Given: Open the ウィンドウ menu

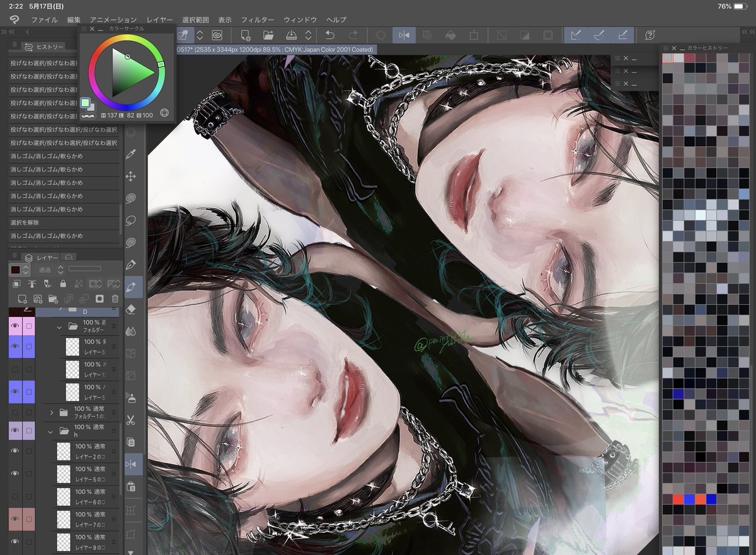Looking at the screenshot, I should pyautogui.click(x=300, y=20).
